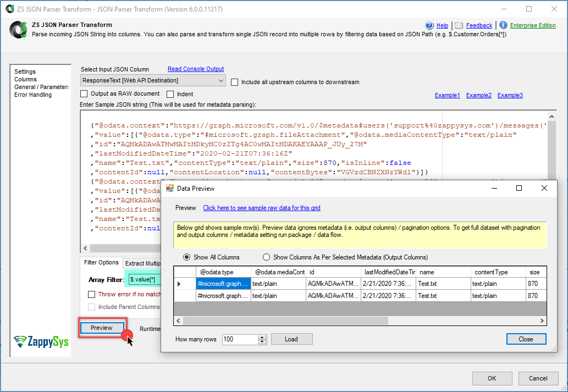Screen dimensions: 568x392
Task: Click the Enterprise Edition info icon
Action: click(503, 25)
